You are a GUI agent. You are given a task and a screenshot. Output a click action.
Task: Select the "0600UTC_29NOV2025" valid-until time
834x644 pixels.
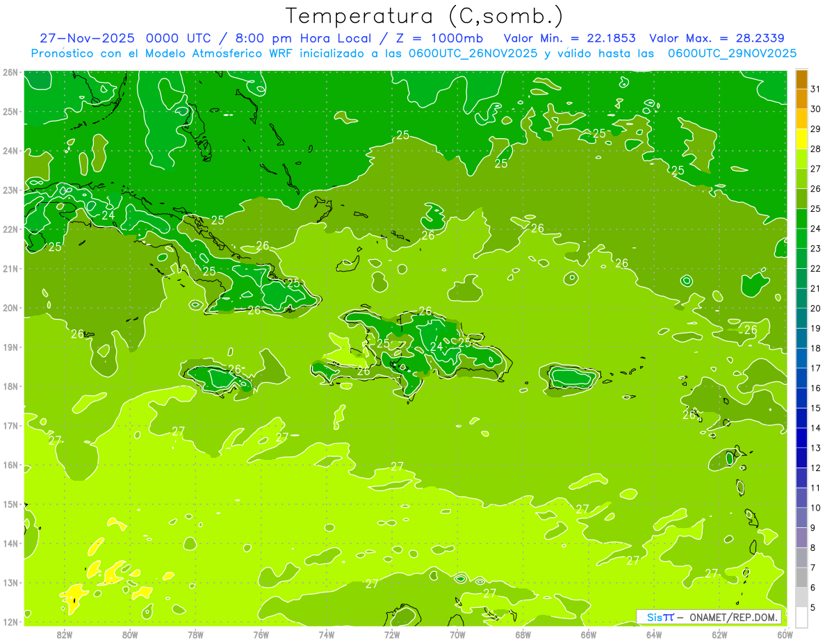click(732, 53)
